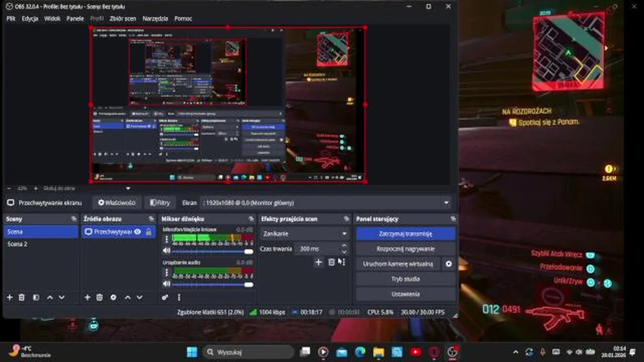
Task: Open Ustawienia from Panel sterujący
Action: click(x=406, y=294)
